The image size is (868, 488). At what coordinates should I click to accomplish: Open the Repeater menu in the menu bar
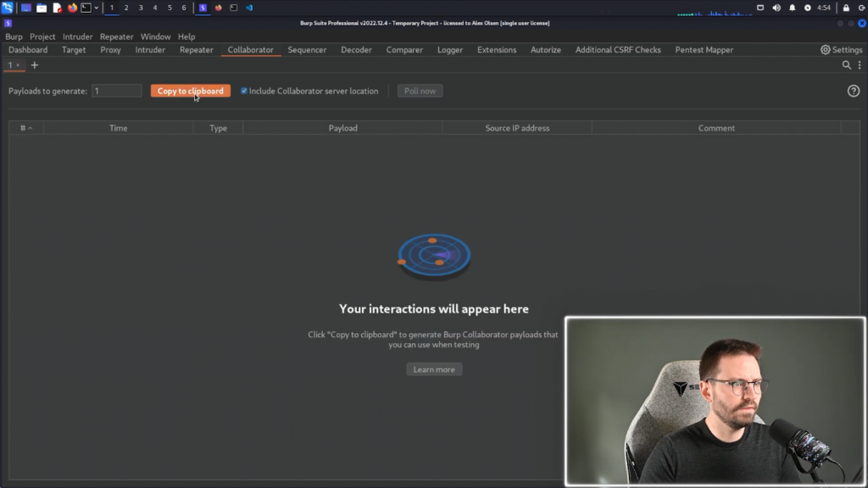coord(116,36)
